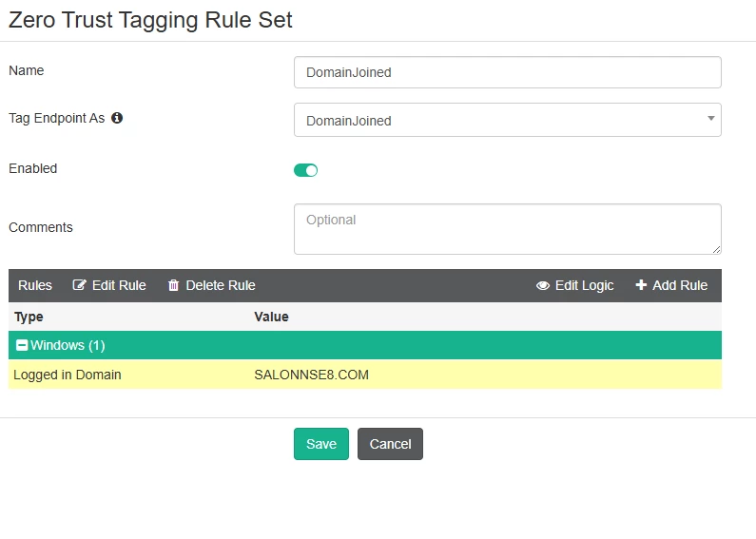Click the Type column header
Image resolution: width=756 pixels, height=539 pixels.
click(x=29, y=317)
